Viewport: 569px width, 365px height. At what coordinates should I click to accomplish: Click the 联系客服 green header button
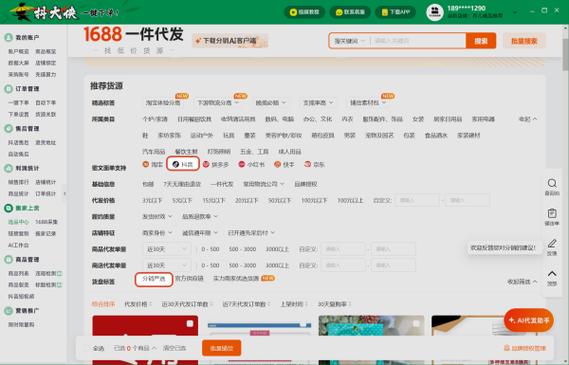click(x=350, y=12)
